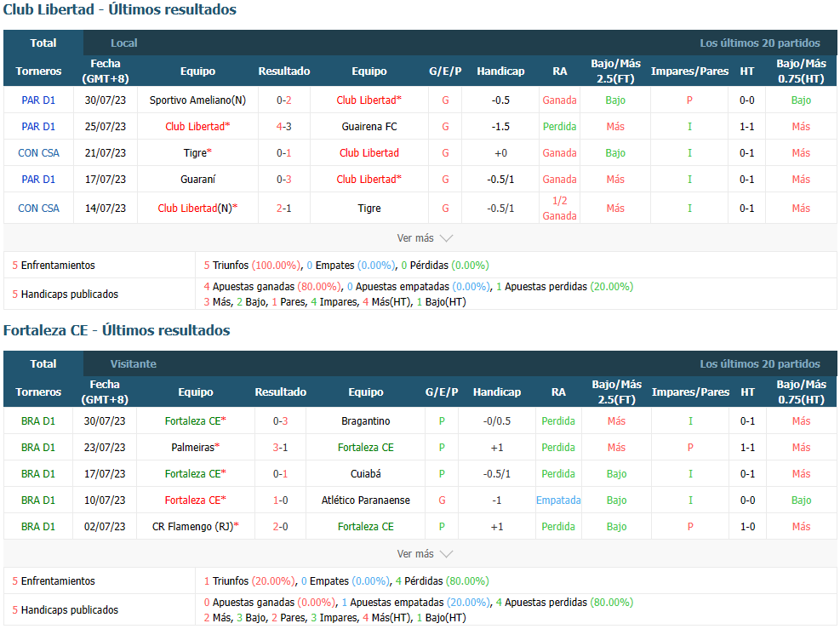Screen dimensions: 840x629
Task: Click the 02/07/23 date cell
Action: coord(105,526)
